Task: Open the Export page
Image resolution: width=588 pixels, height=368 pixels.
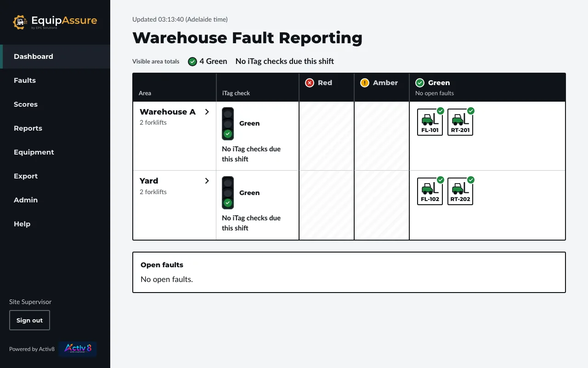Action: click(x=55, y=176)
